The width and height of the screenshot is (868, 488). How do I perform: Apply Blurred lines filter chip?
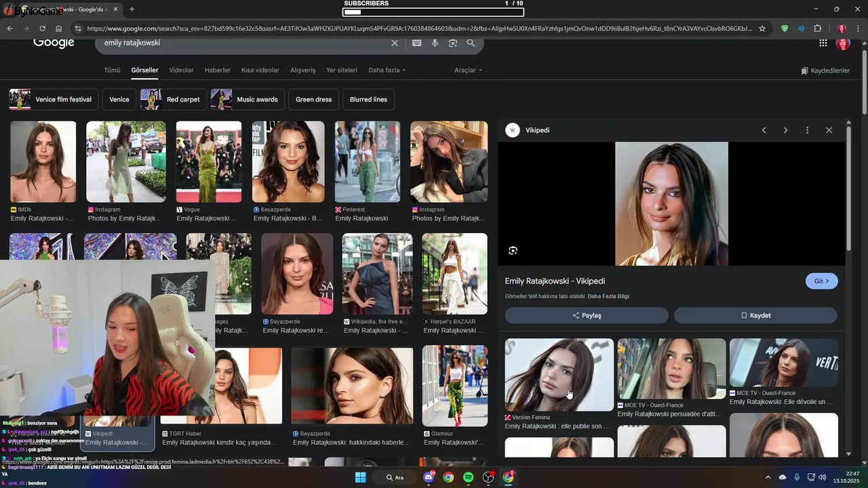(x=368, y=100)
